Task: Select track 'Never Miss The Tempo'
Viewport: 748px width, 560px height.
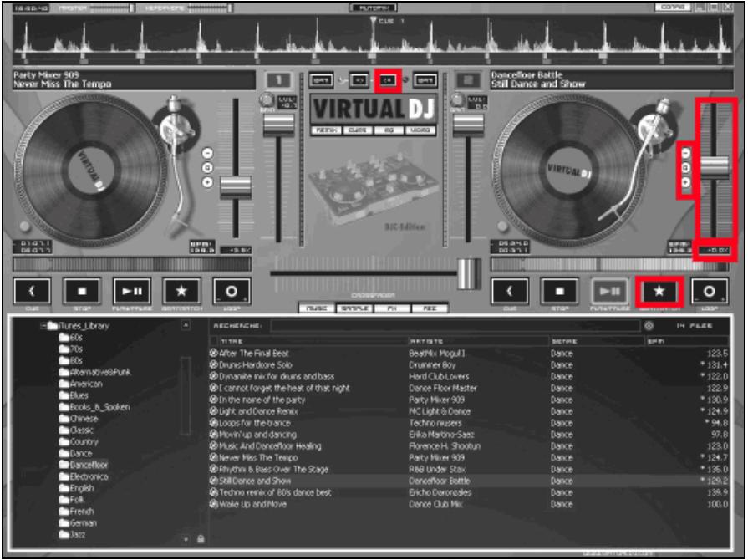Action: pos(469,458)
